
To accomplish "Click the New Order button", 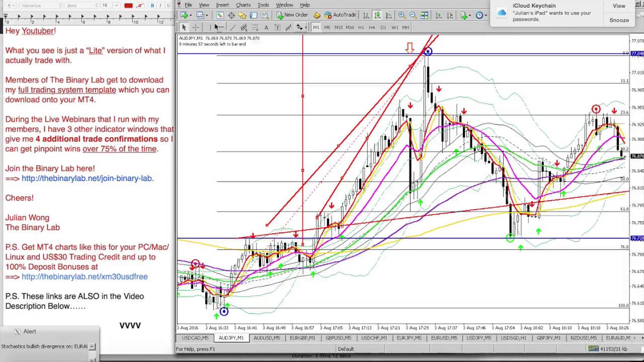I will 292,15.
